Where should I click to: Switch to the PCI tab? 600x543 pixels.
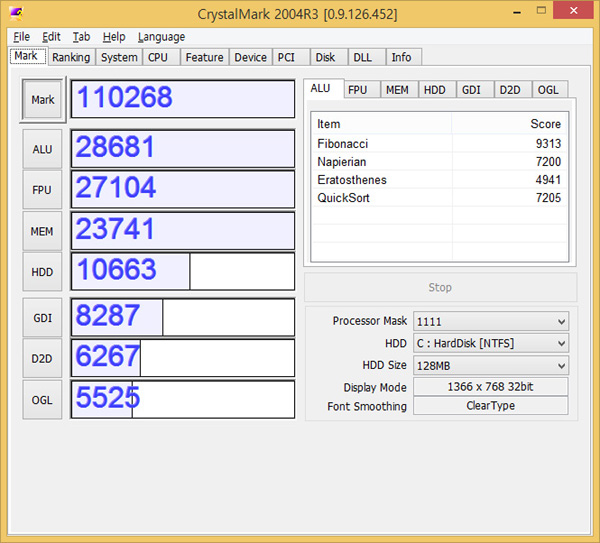tap(291, 57)
